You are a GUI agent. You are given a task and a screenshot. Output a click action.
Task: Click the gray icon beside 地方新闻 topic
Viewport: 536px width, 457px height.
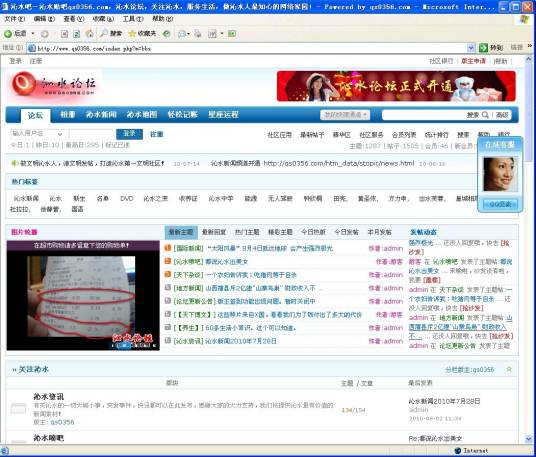click(168, 287)
